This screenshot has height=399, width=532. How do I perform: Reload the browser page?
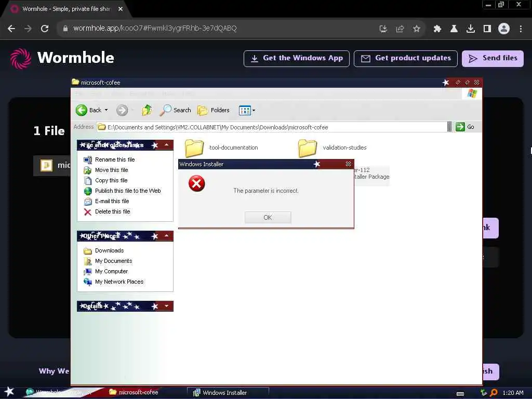[45, 29]
